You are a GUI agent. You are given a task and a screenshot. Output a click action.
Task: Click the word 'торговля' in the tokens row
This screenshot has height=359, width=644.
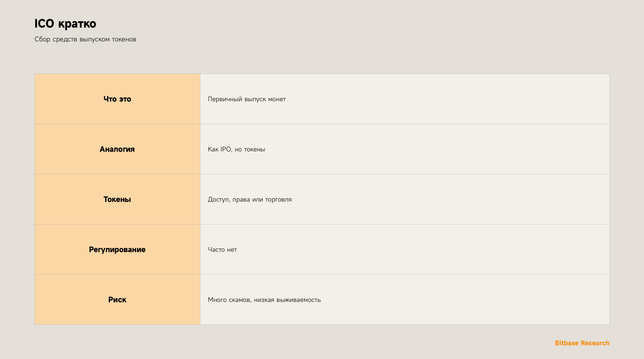pyautogui.click(x=279, y=200)
